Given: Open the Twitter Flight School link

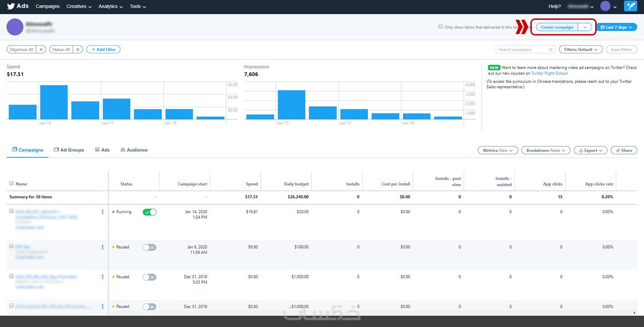Looking at the screenshot, I should [x=549, y=73].
